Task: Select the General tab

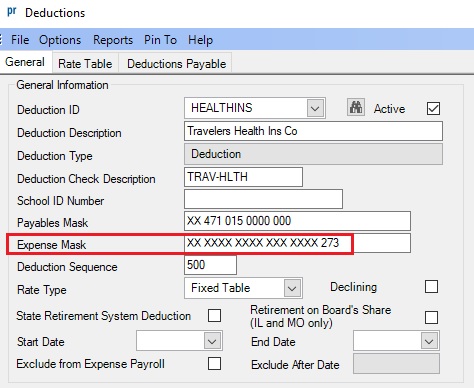Action: point(25,62)
